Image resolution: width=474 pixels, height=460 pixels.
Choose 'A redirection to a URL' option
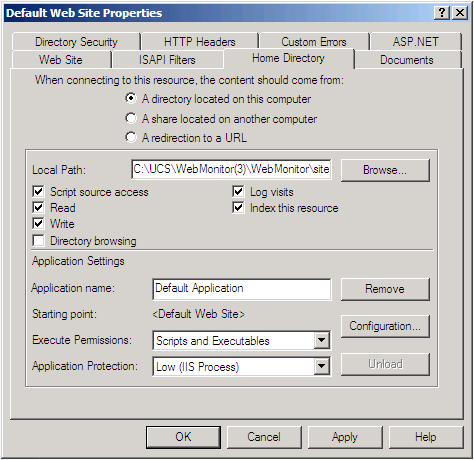click(131, 137)
